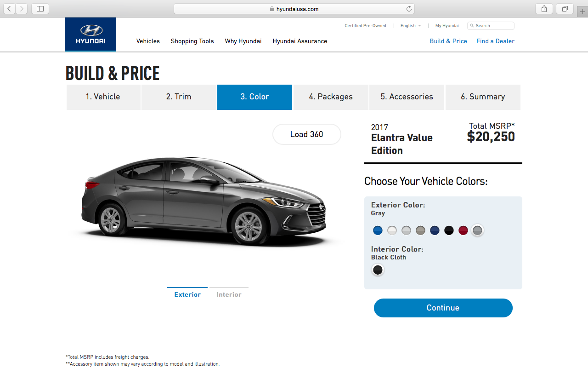Open the English language dropdown
The height and width of the screenshot is (368, 588).
point(411,26)
